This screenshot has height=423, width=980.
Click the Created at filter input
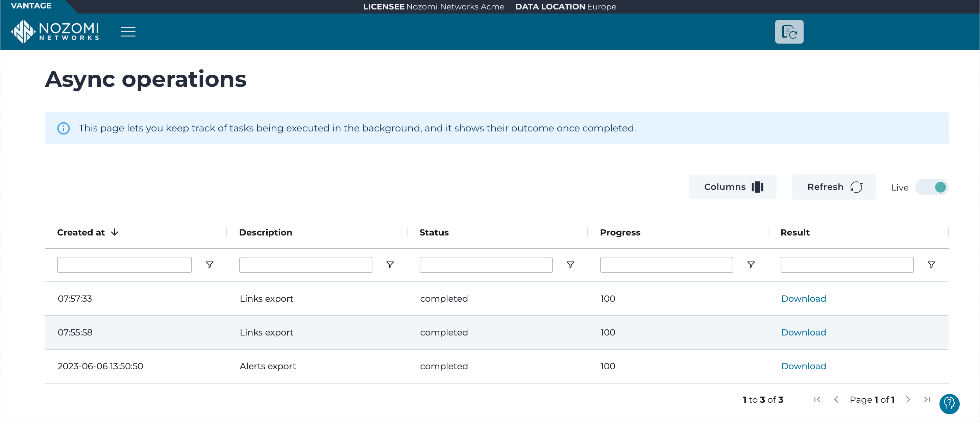(124, 265)
